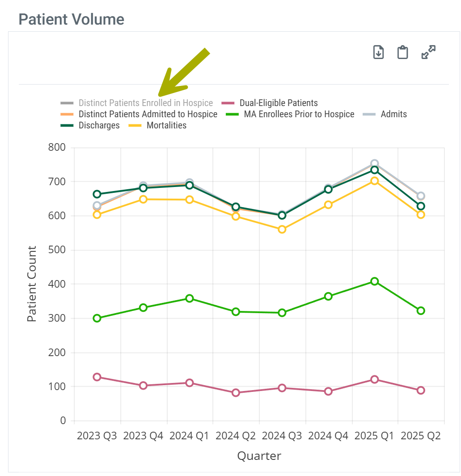Click MA Enrollees point at 2024 Q1
The height and width of the screenshot is (476, 461).
[190, 298]
